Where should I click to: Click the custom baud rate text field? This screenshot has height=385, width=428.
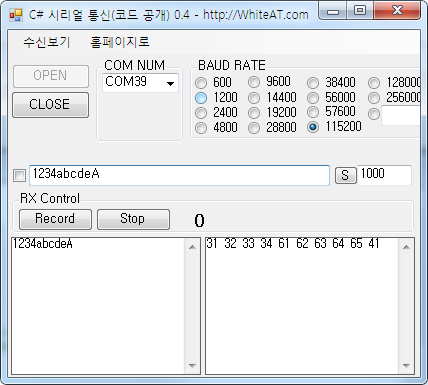pyautogui.click(x=401, y=115)
